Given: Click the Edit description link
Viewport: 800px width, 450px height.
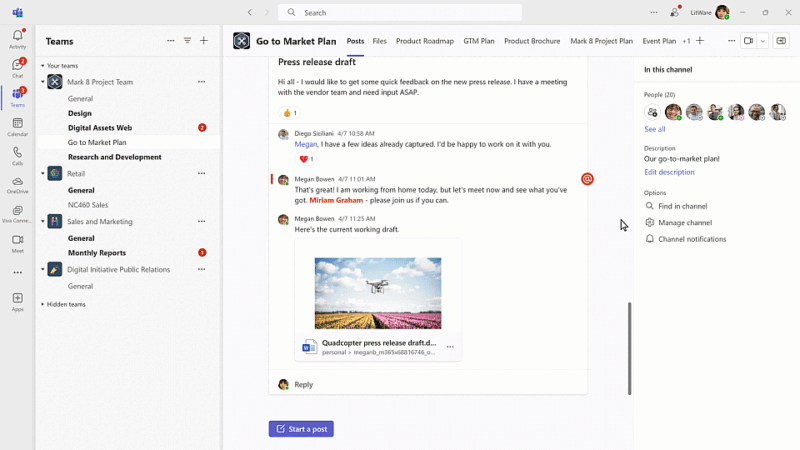Looking at the screenshot, I should pos(669,172).
